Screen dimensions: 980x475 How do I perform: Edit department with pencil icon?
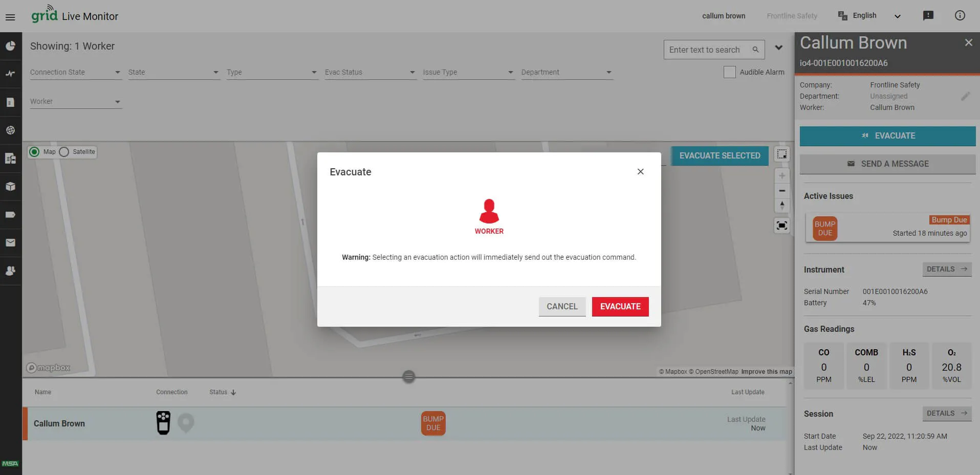pos(965,97)
